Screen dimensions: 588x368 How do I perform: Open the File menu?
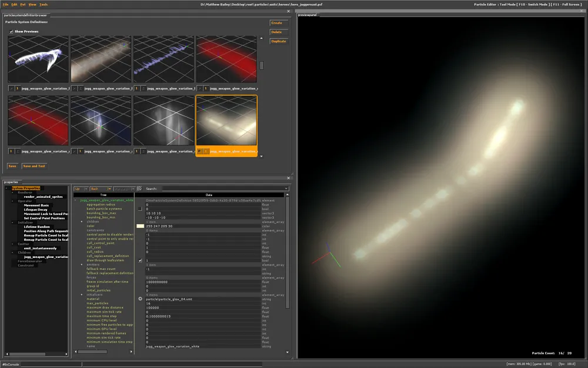(x=5, y=4)
